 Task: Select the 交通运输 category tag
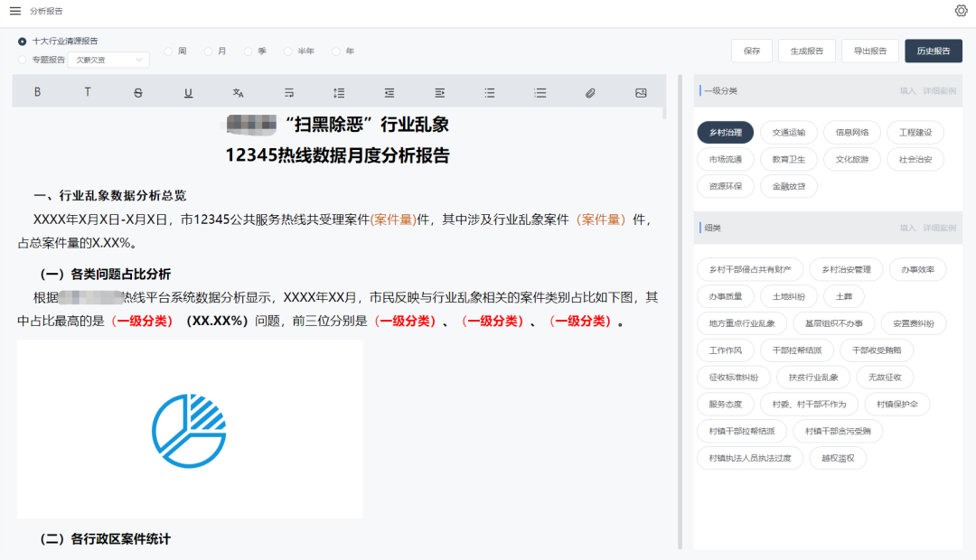pyautogui.click(x=788, y=132)
